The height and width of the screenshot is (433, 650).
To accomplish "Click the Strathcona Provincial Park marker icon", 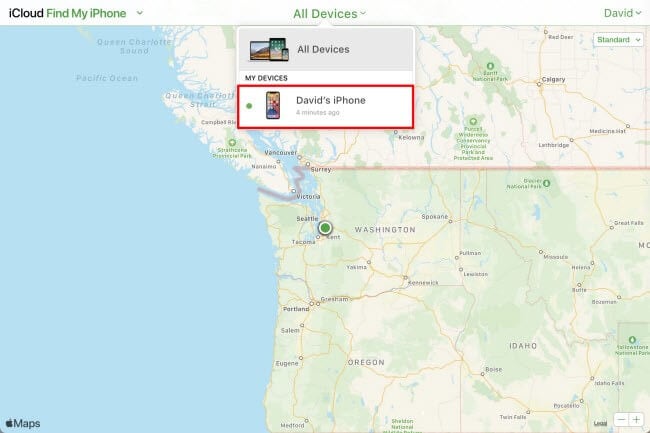I will [232, 143].
